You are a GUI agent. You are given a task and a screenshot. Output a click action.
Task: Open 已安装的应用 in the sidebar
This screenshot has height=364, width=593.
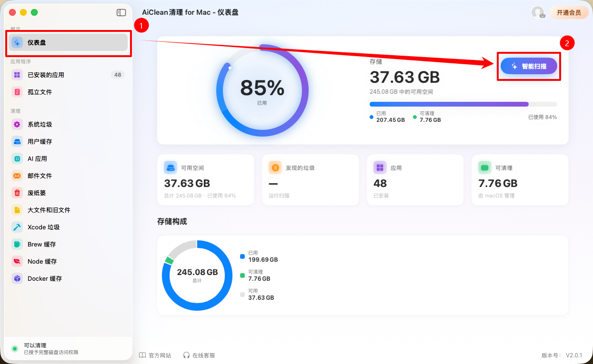coord(68,75)
